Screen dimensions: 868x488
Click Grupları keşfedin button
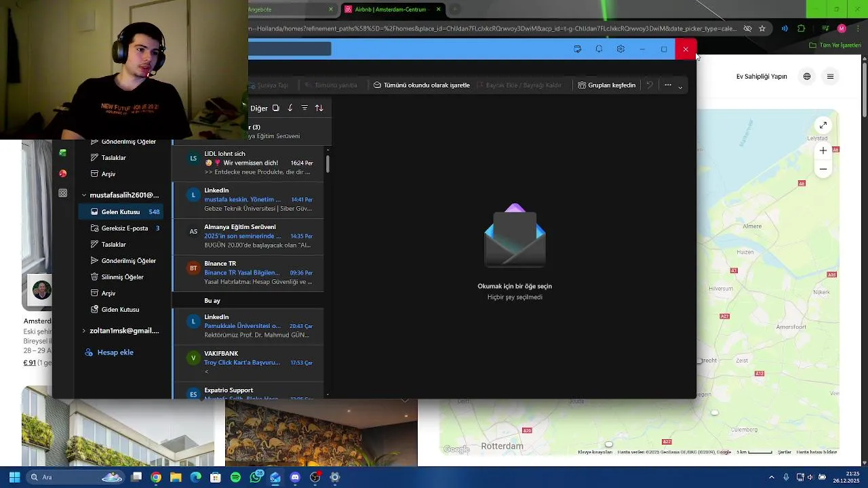[606, 85]
